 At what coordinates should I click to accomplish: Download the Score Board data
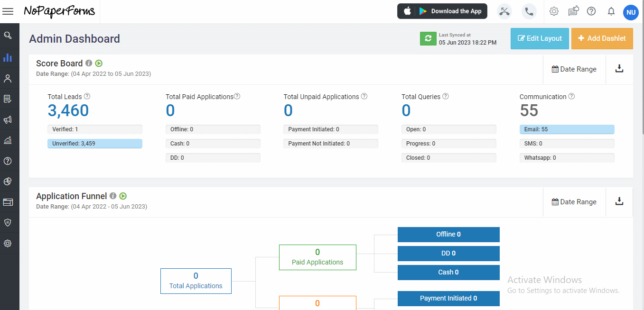pos(619,69)
